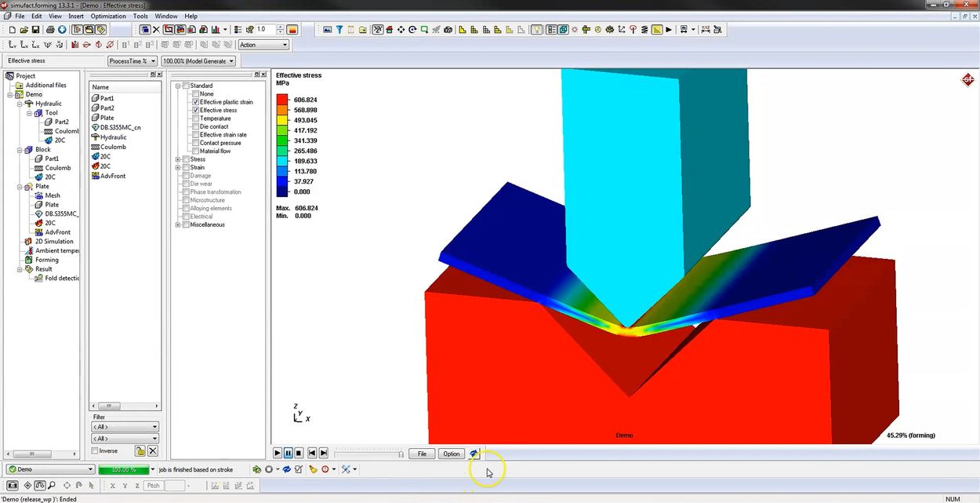Pause the simulation animation playback
Screen dimensions: 980x503
[288, 453]
